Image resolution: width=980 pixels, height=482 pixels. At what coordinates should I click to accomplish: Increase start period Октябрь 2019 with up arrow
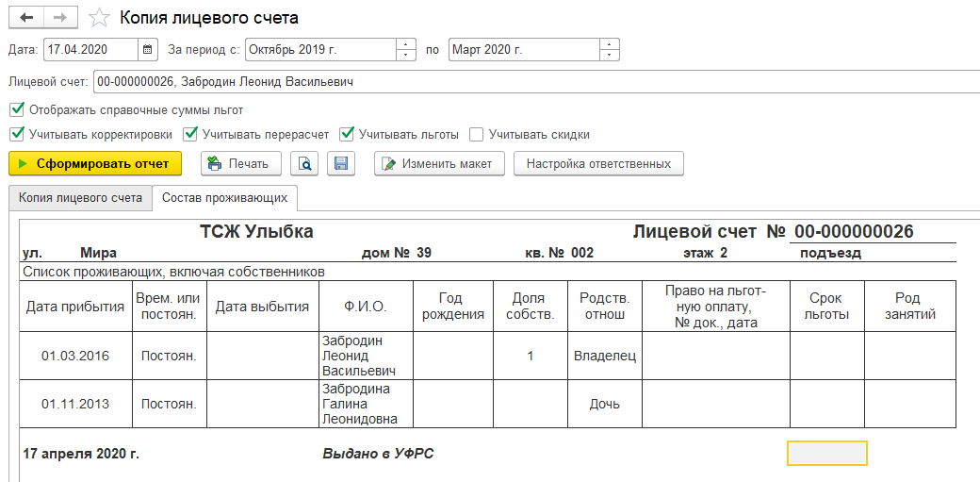(x=406, y=44)
